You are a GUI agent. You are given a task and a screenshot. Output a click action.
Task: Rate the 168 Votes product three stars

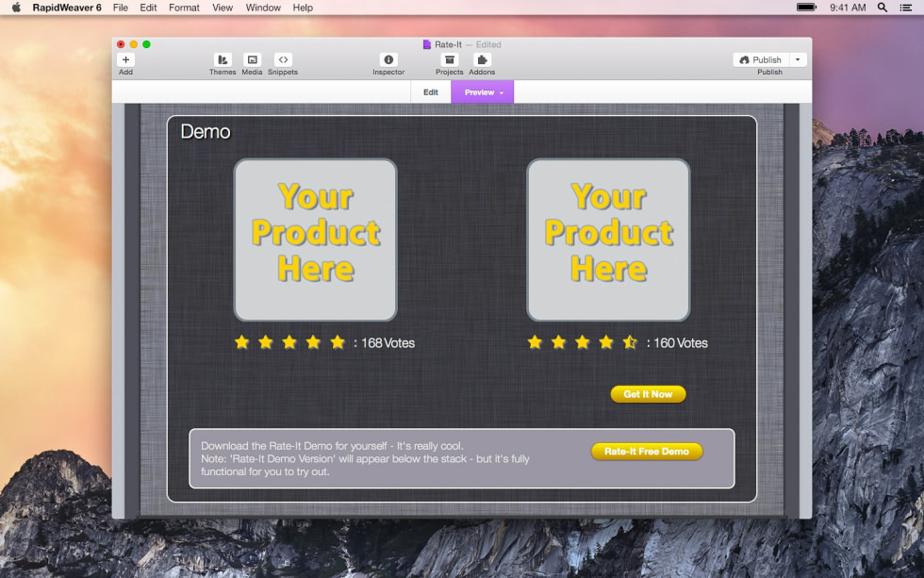[x=289, y=341]
